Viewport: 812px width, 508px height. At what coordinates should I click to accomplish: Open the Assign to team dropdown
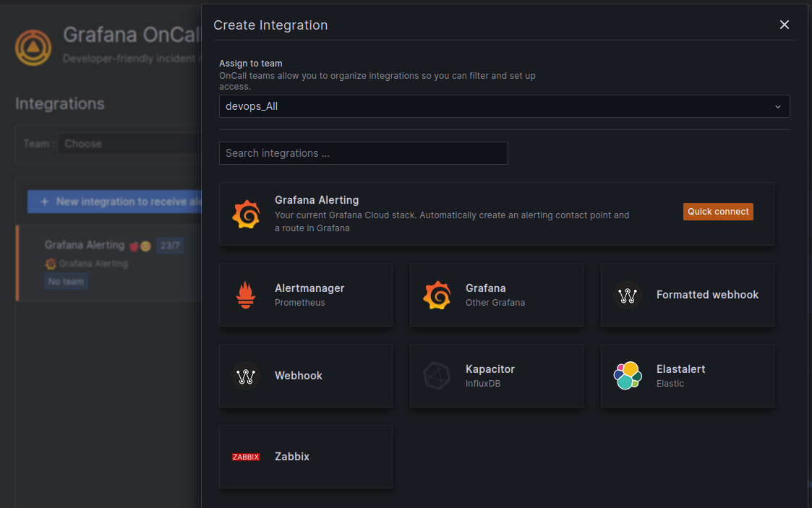(504, 106)
